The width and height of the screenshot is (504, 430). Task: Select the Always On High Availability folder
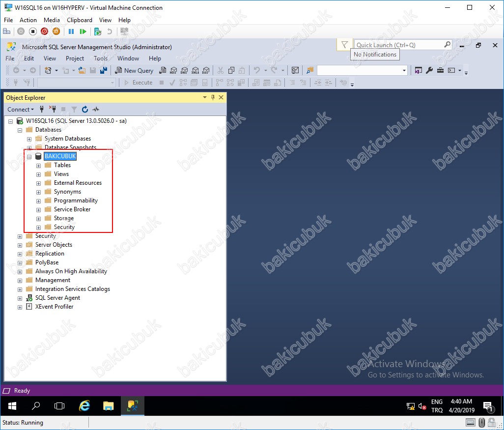tap(71, 271)
